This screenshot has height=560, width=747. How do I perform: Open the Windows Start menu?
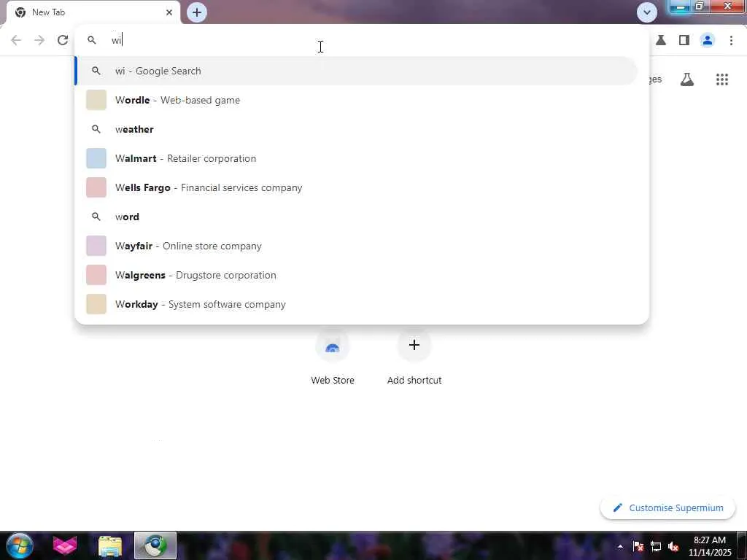coord(20,545)
